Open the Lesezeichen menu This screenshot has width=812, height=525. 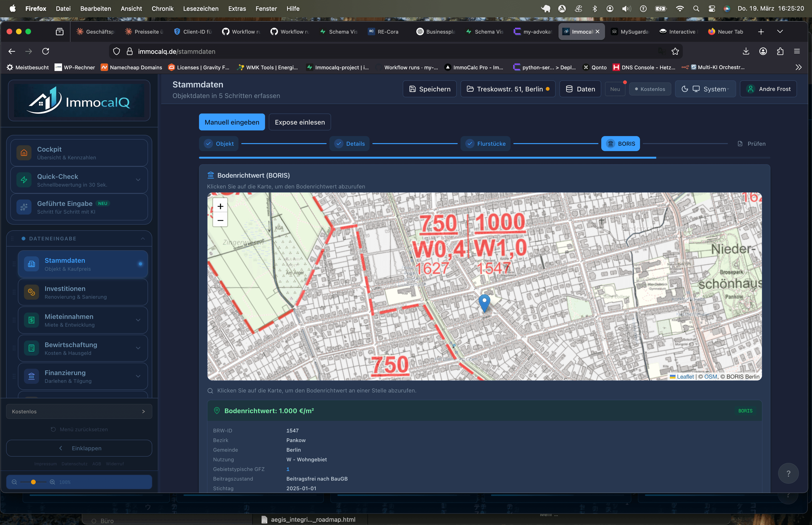(x=201, y=8)
